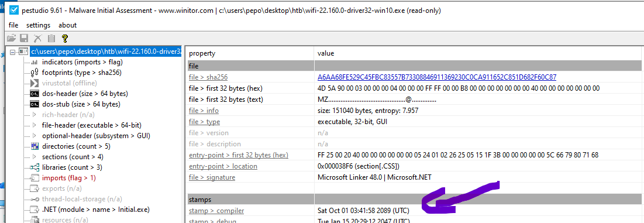Click the dos-stub console icon
Image resolution: width=644 pixels, height=223 pixels.
pos(35,104)
